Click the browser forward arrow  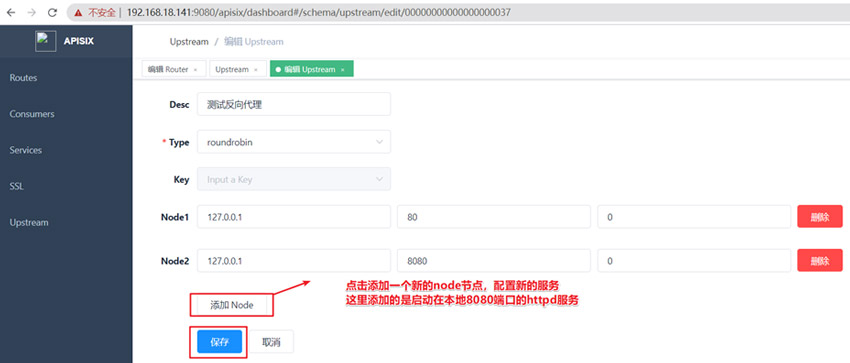[31, 12]
